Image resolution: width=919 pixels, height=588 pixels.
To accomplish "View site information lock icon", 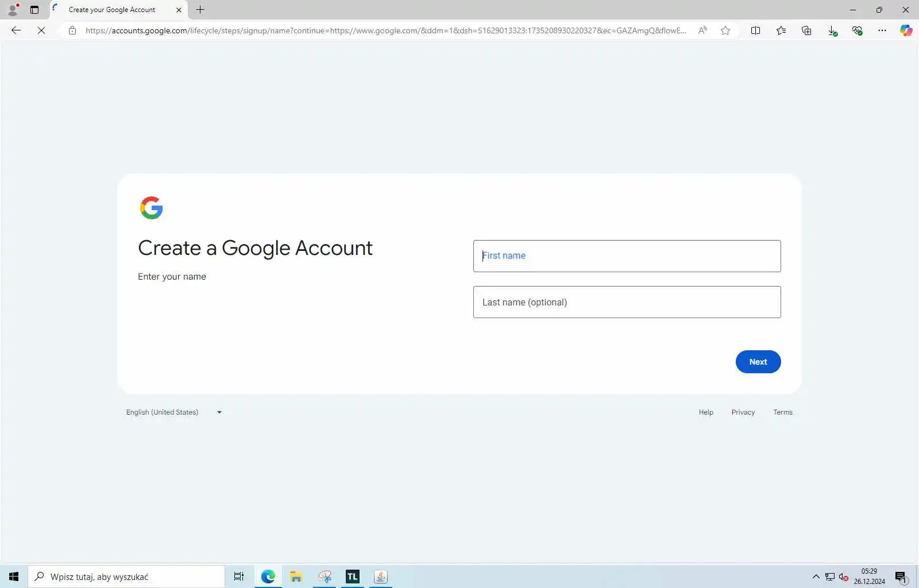I will [72, 30].
